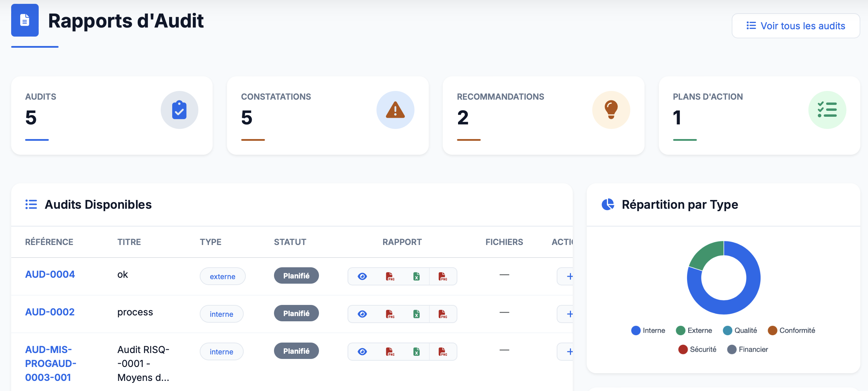Click the green Excel icon for AUD-0002
Image resolution: width=868 pixels, height=391 pixels.
tap(416, 314)
